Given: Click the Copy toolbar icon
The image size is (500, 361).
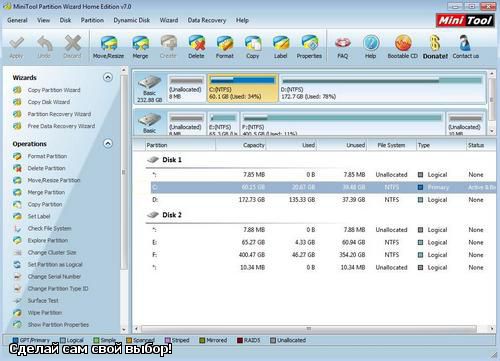Looking at the screenshot, I should [x=253, y=43].
